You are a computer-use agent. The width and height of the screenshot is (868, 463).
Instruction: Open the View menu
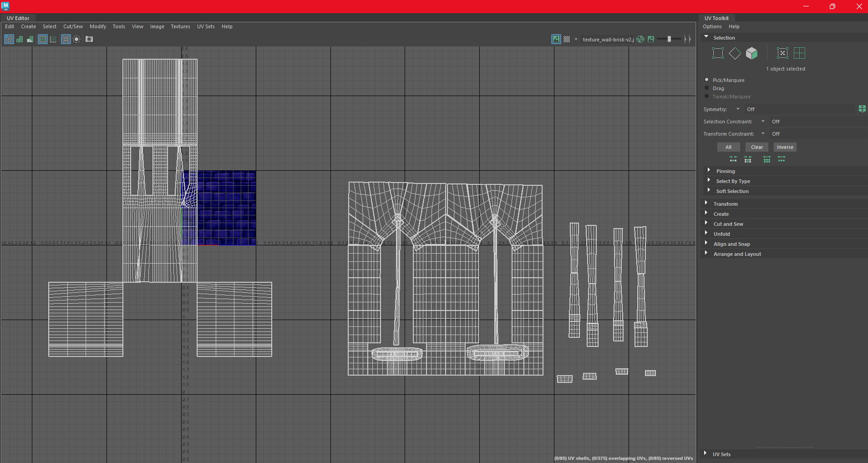pos(137,26)
